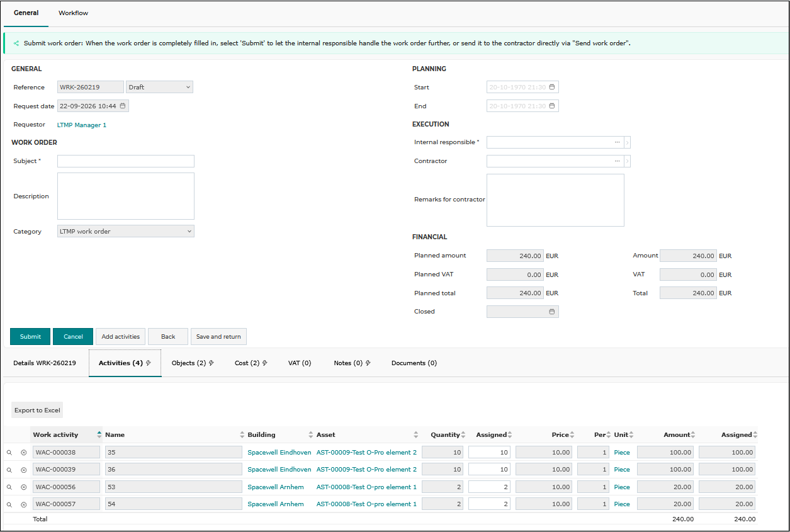Sort the table by Price column

click(x=572, y=434)
